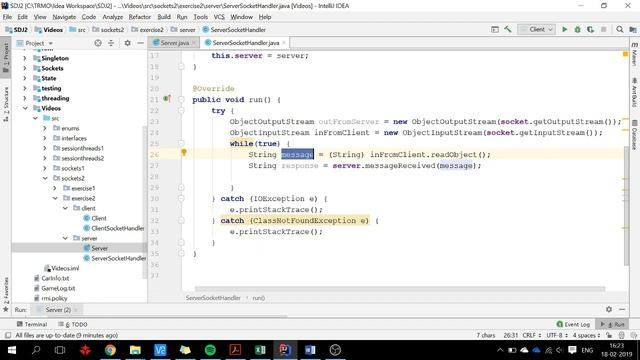Expand the sockets1 package
The image size is (640, 360).
coord(45,168)
